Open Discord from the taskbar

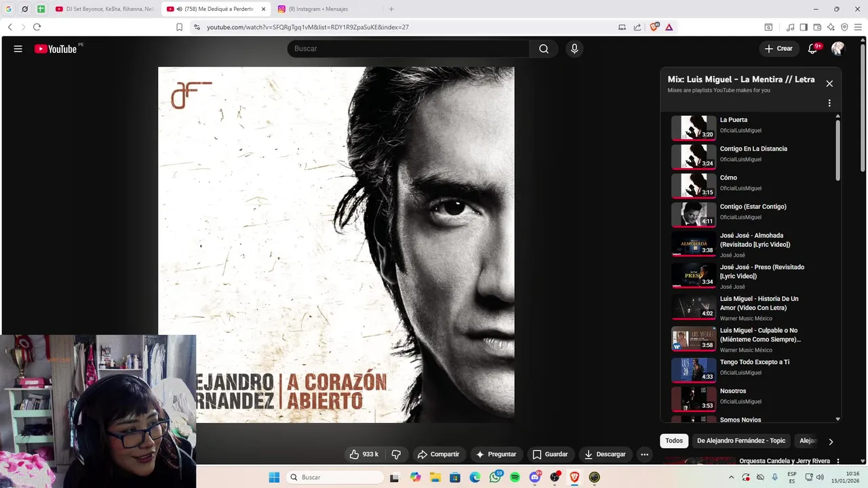click(535, 477)
